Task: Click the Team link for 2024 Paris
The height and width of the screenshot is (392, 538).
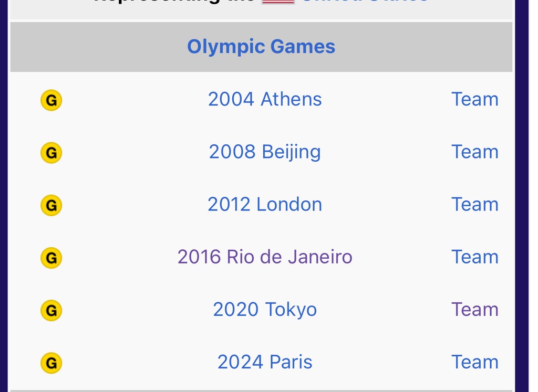Action: click(475, 362)
